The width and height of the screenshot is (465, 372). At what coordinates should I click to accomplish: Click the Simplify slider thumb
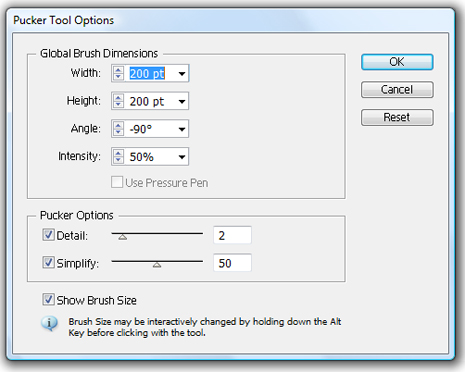pyautogui.click(x=157, y=265)
